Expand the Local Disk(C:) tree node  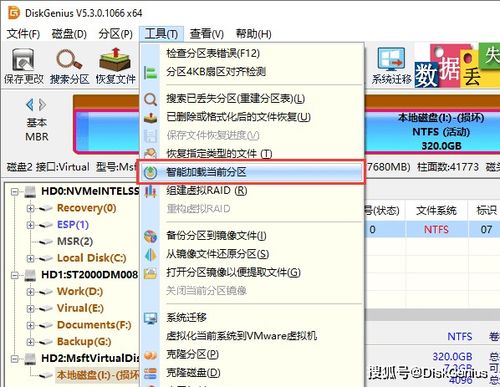[x=30, y=258]
